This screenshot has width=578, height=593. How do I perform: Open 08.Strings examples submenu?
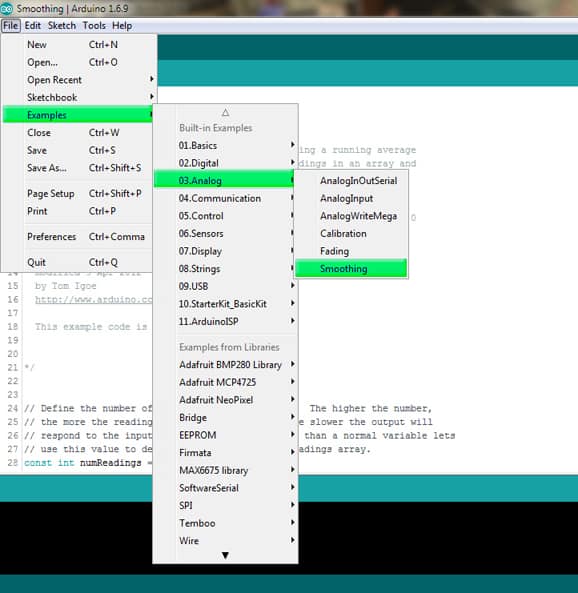[225, 269]
